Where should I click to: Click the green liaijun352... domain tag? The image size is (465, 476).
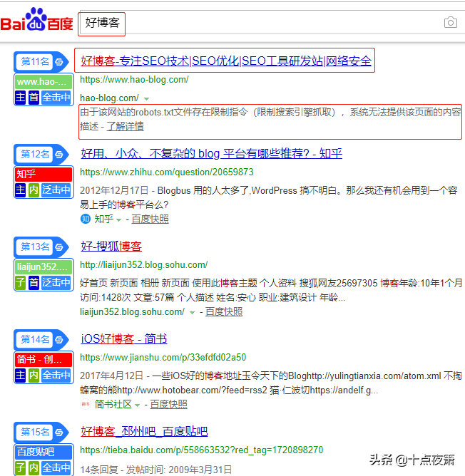[44, 267]
